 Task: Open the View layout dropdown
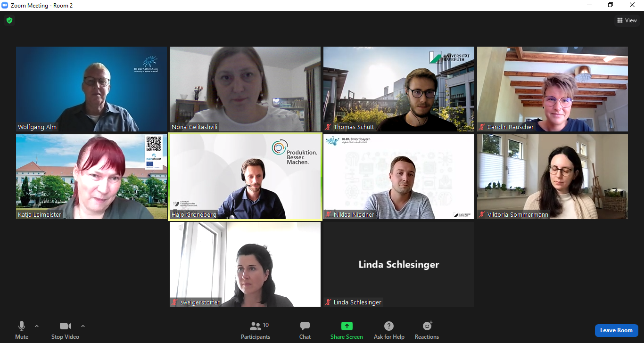(627, 20)
